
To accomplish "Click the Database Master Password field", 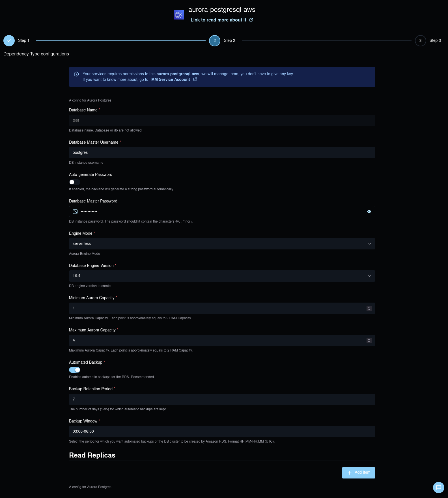I will pyautogui.click(x=222, y=212).
